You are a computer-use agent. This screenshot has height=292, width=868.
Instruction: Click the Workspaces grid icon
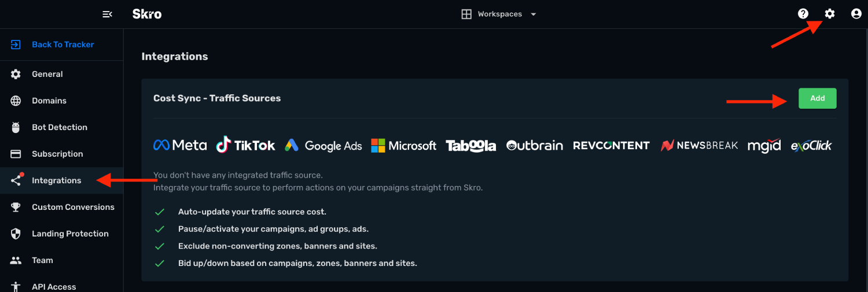click(x=466, y=14)
